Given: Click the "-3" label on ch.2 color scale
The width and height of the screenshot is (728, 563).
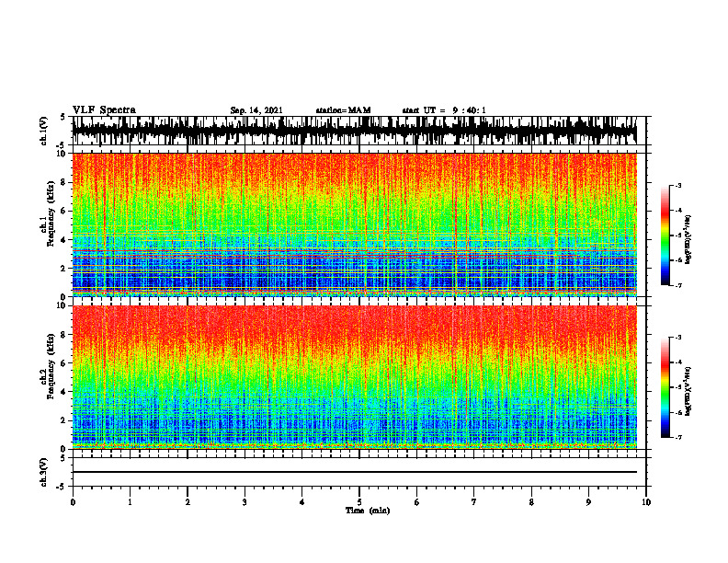Looking at the screenshot, I should 678,338.
